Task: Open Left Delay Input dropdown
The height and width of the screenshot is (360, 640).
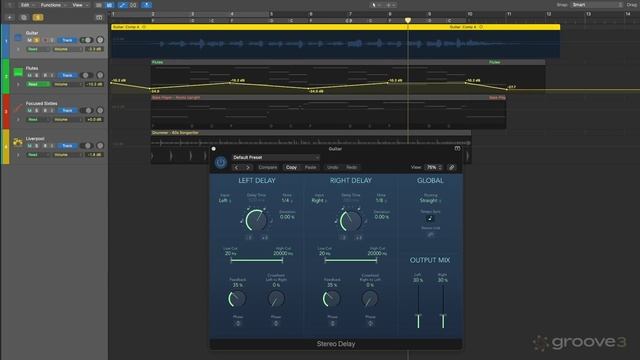Action: pos(224,200)
